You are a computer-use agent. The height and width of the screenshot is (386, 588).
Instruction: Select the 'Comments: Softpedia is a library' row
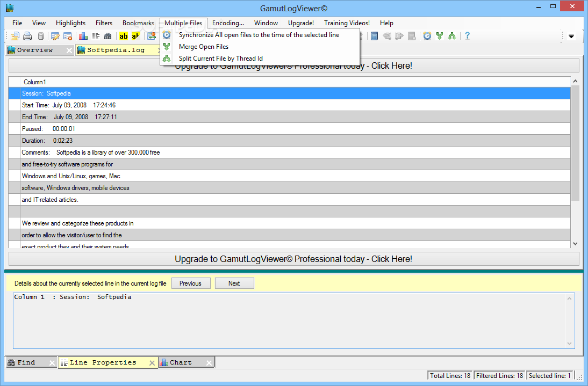(290, 152)
